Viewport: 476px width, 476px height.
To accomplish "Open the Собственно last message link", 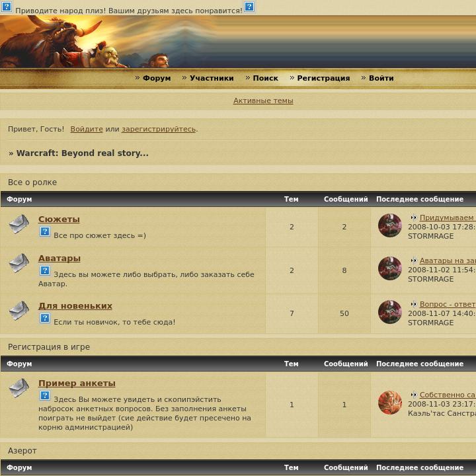I will click(448, 395).
